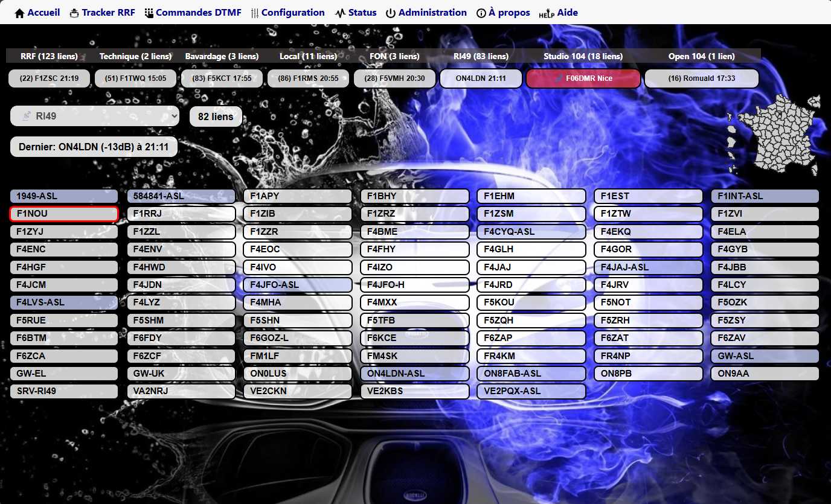This screenshot has height=504, width=831.
Task: Select the VE2PQX-ASL node
Action: click(x=531, y=391)
